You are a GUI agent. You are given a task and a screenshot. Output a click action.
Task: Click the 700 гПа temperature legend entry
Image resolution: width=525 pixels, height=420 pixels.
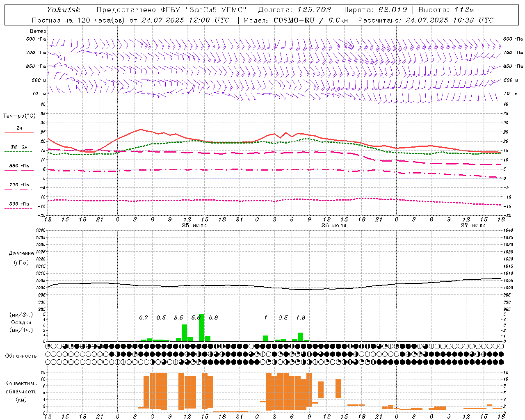19,185
